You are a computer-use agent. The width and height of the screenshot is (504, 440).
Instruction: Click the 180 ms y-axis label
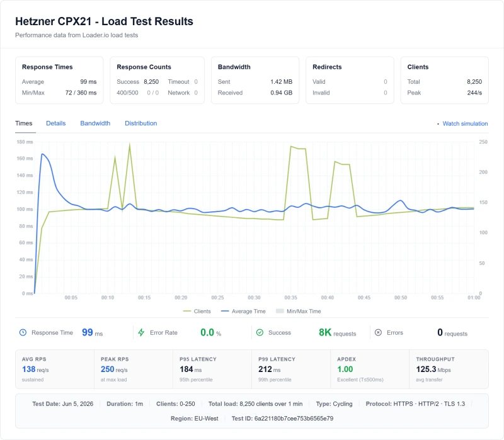(x=25, y=142)
